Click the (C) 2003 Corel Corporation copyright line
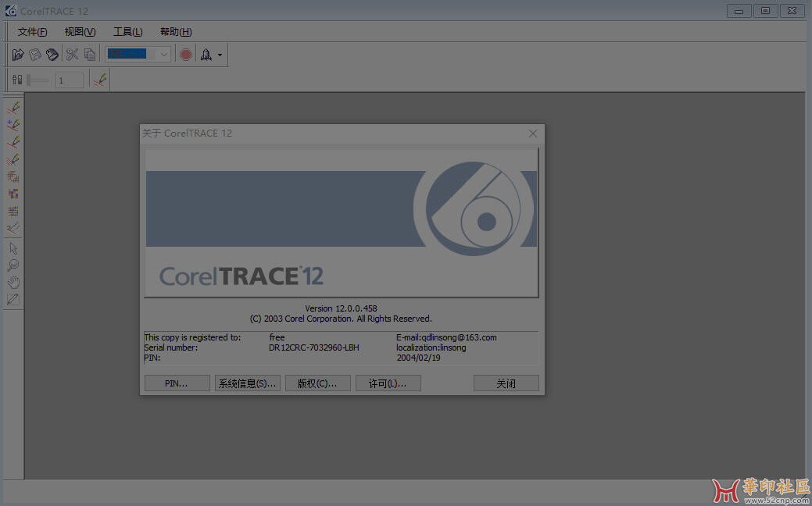Image resolution: width=812 pixels, height=506 pixels. [341, 319]
